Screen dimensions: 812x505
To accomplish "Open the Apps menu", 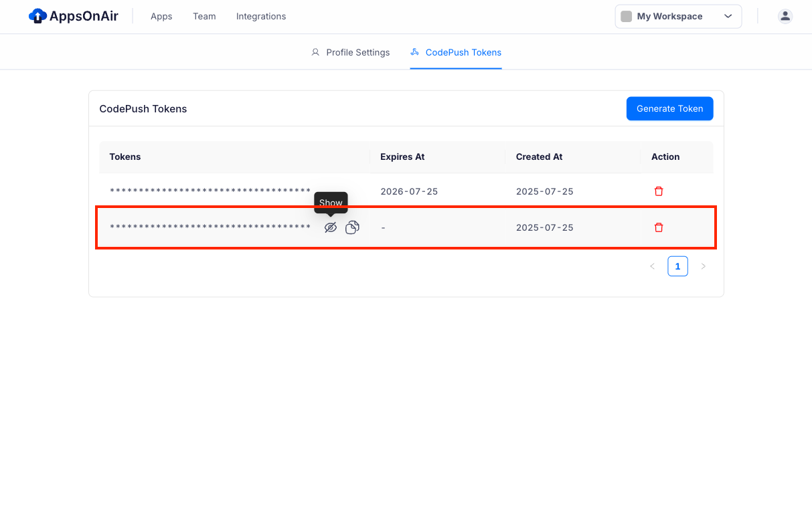I will [x=161, y=16].
